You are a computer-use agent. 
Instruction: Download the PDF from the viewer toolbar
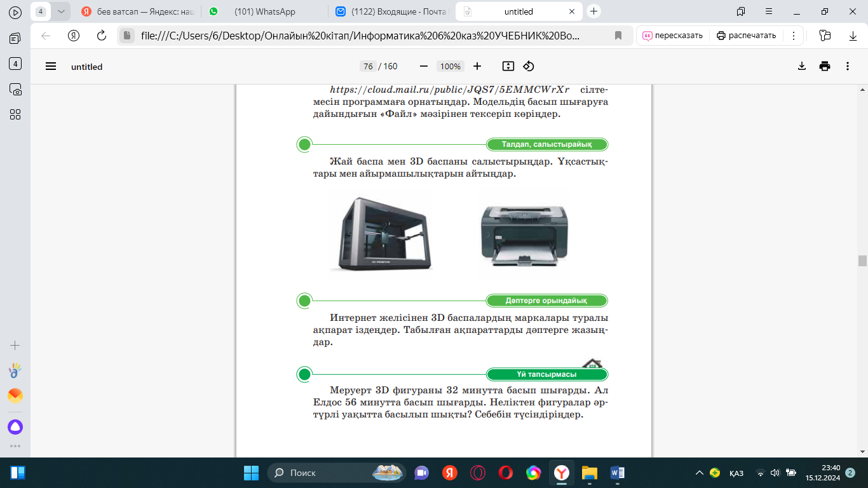tap(802, 66)
